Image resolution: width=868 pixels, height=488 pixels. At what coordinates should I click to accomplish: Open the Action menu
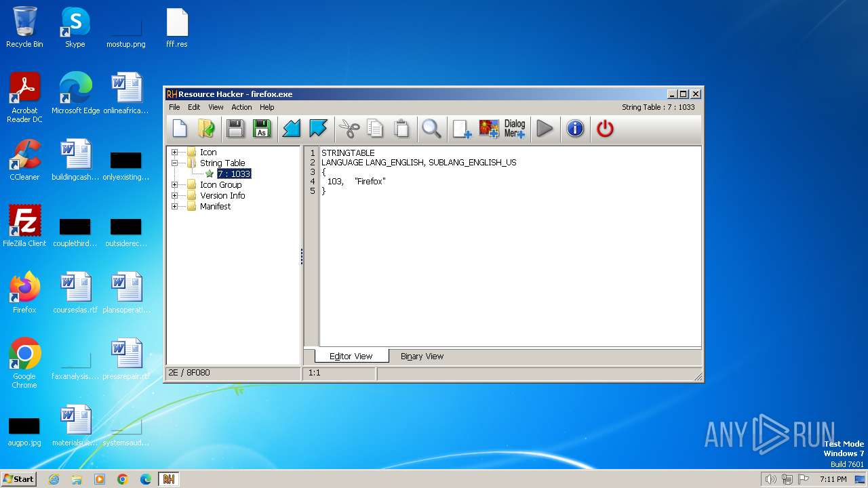click(241, 107)
